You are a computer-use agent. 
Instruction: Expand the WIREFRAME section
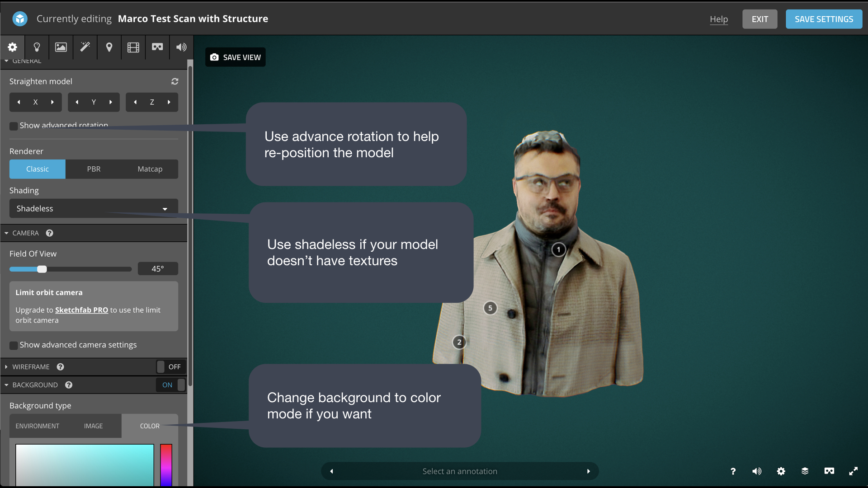(x=31, y=367)
